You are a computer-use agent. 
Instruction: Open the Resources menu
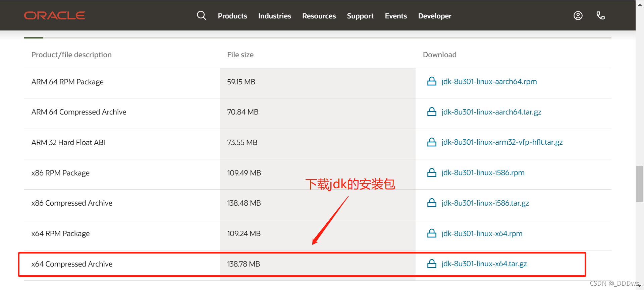[319, 16]
